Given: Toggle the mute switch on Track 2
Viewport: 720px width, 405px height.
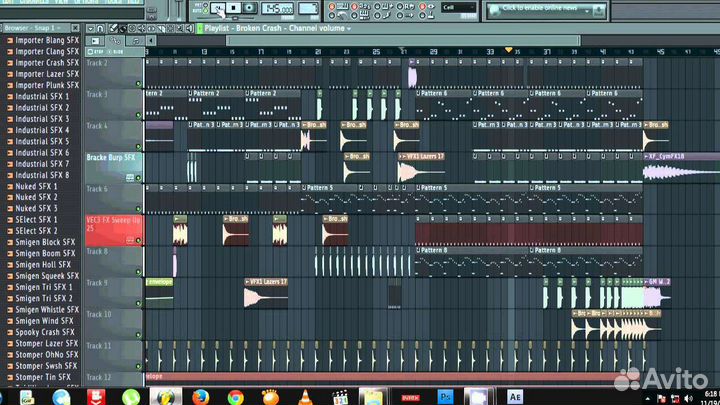Looking at the screenshot, I should 139,85.
